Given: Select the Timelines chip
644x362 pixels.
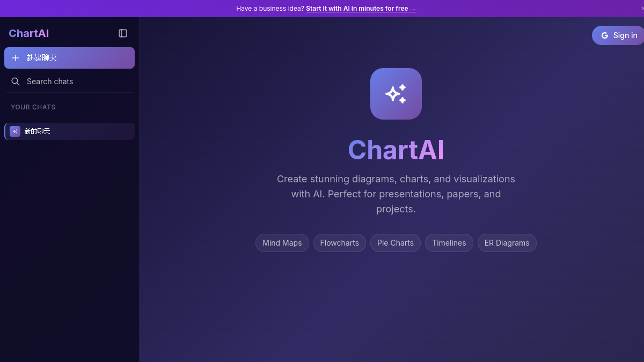Looking at the screenshot, I should (x=449, y=243).
